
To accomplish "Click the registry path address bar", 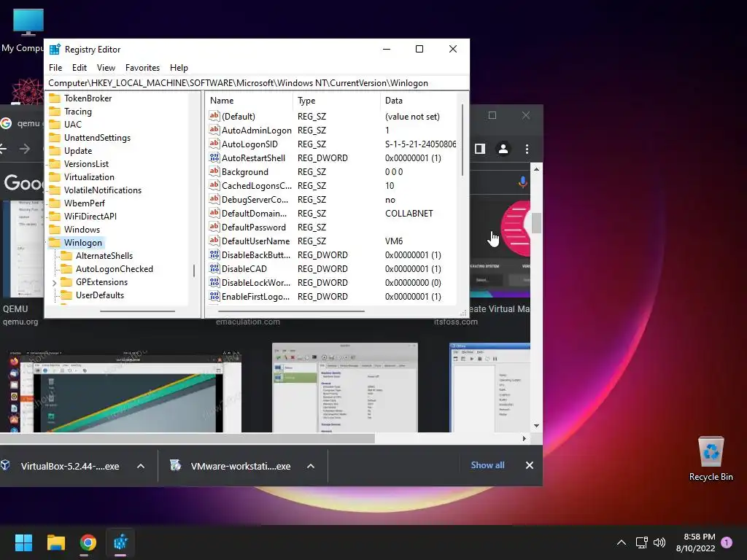I will tap(256, 83).
